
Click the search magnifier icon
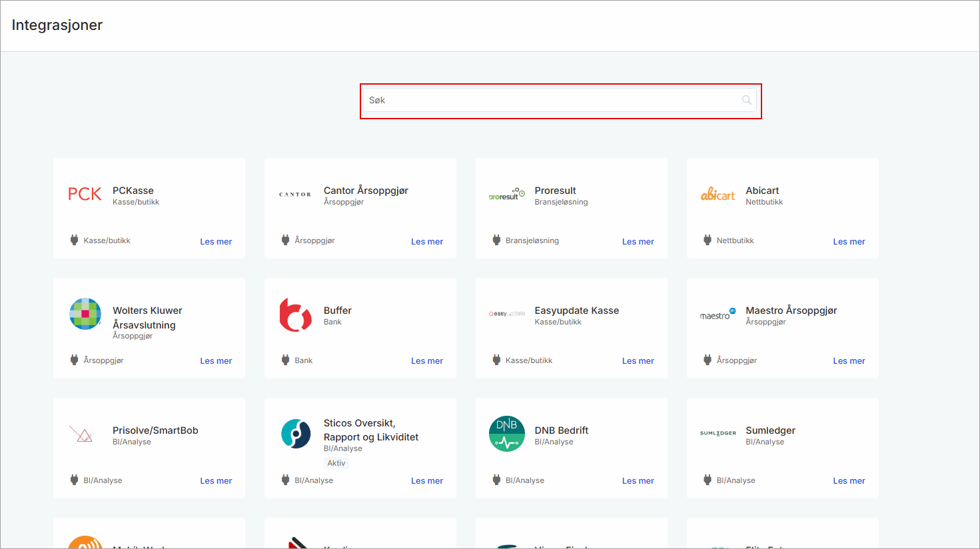click(x=747, y=100)
